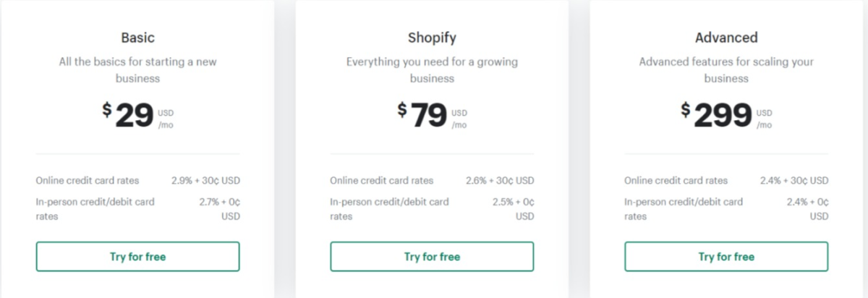868x298 pixels.
Task: Click Try for free under Shopify plan
Action: (432, 257)
